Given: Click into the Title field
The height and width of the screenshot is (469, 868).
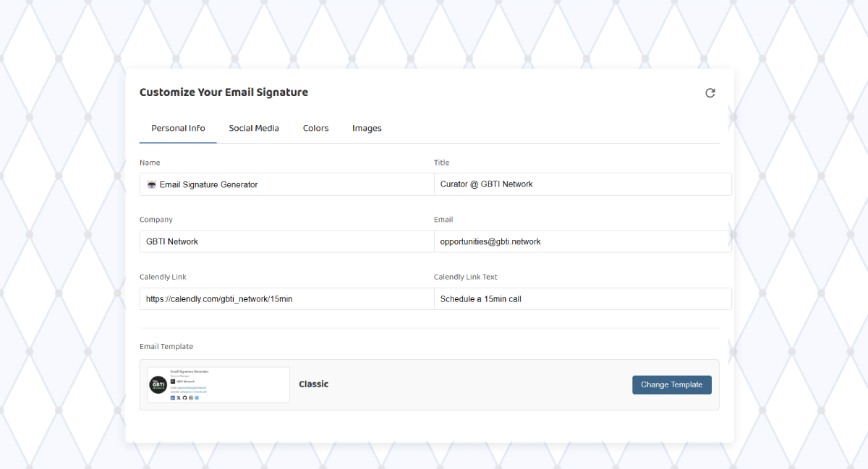Looking at the screenshot, I should tap(582, 184).
